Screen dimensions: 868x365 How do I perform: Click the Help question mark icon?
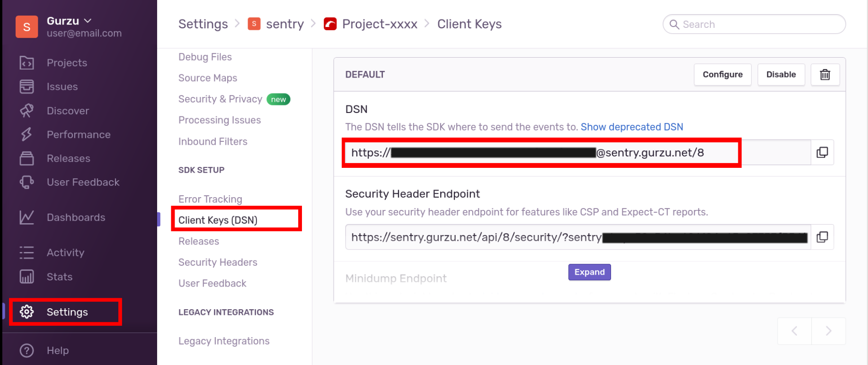click(x=27, y=350)
